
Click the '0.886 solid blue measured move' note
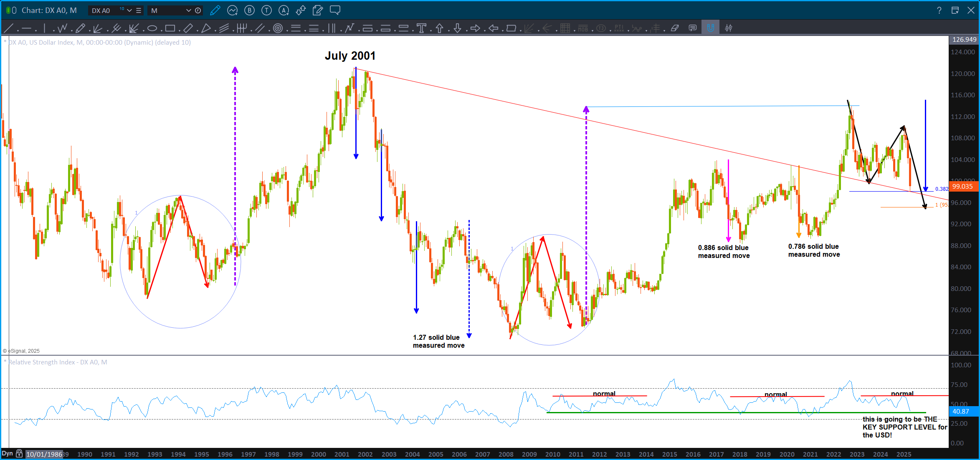coord(724,251)
